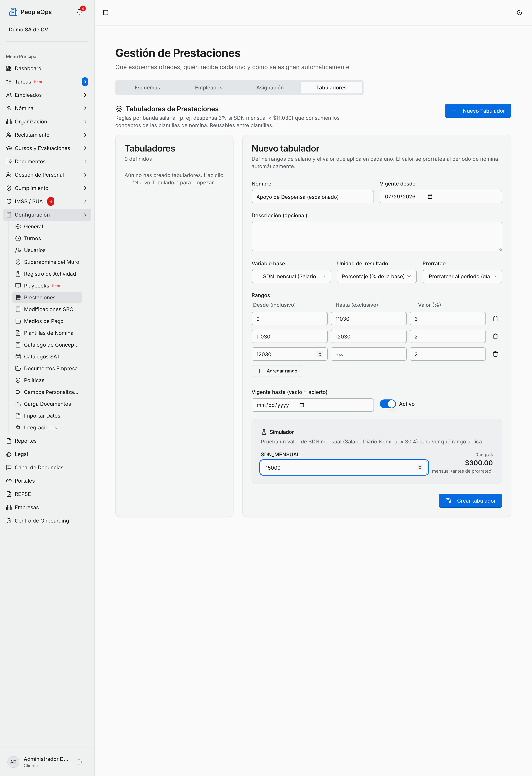This screenshot has width=532, height=776.
Task: Open Tareas beta menu item
Action: (47, 82)
